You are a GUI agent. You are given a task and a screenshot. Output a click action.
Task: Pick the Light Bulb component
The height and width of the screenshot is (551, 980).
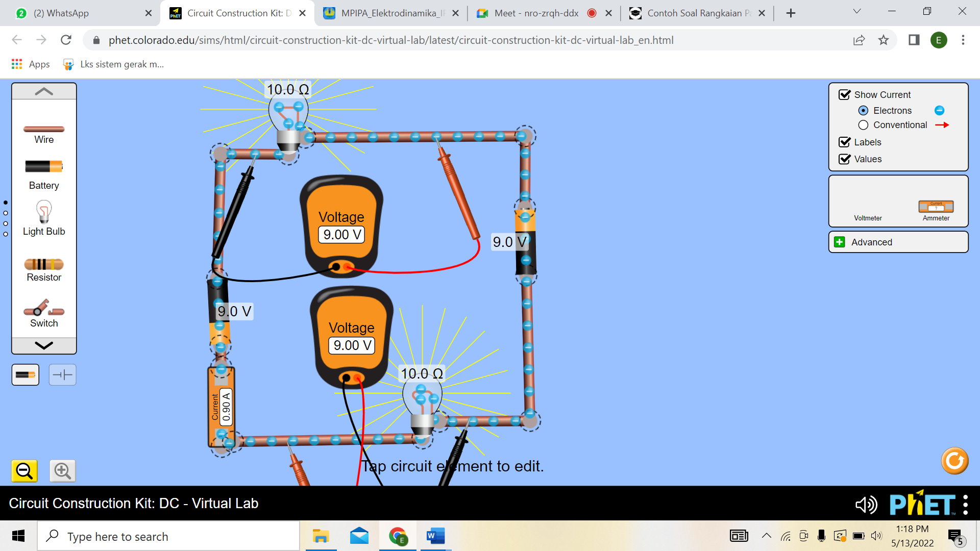44,212
